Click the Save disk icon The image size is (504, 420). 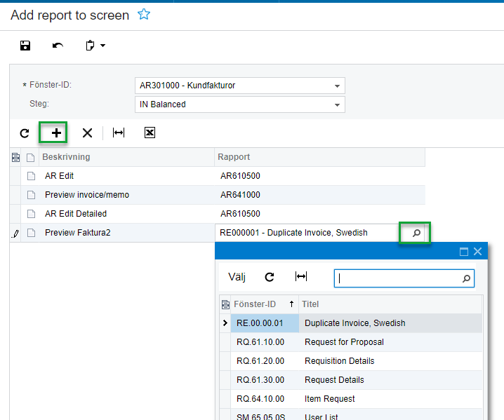(x=25, y=46)
